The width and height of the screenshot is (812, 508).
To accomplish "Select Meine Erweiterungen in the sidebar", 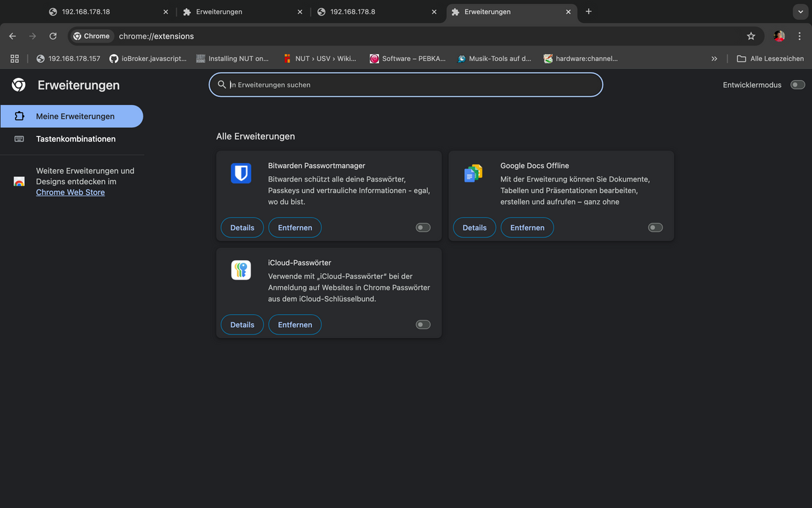I will (x=72, y=116).
